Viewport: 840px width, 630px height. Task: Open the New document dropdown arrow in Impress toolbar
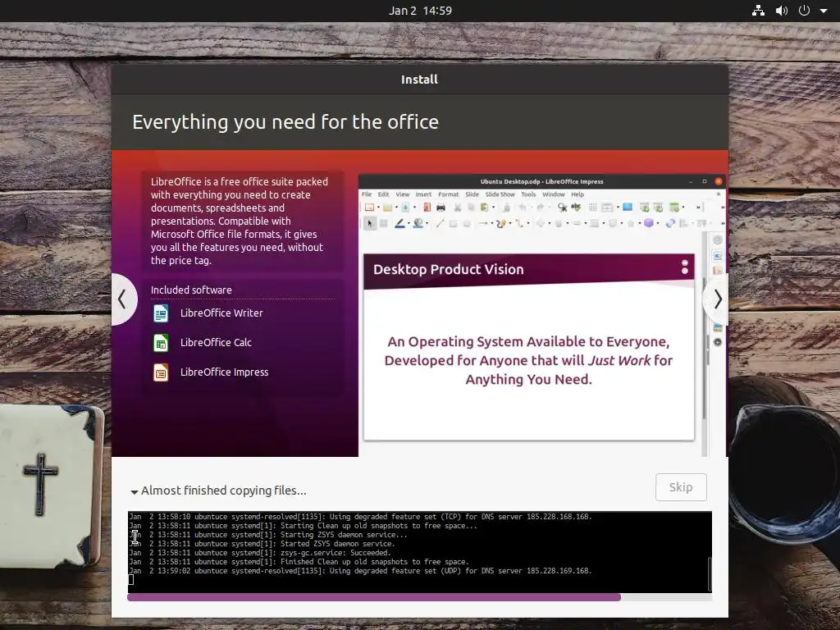(x=378, y=208)
